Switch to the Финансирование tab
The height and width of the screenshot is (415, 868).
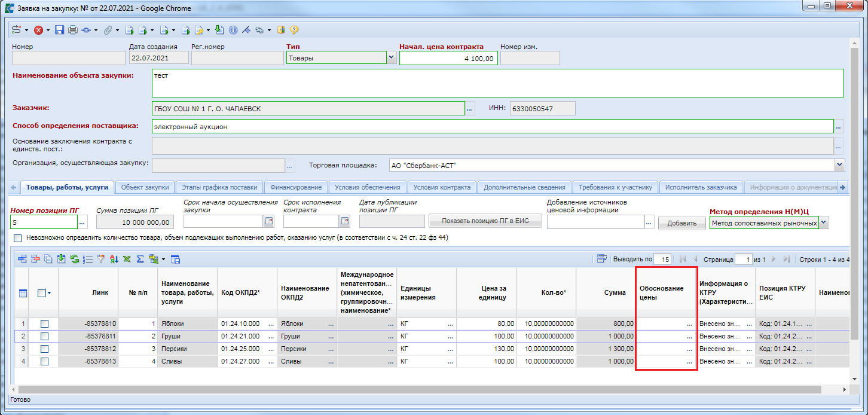click(295, 187)
